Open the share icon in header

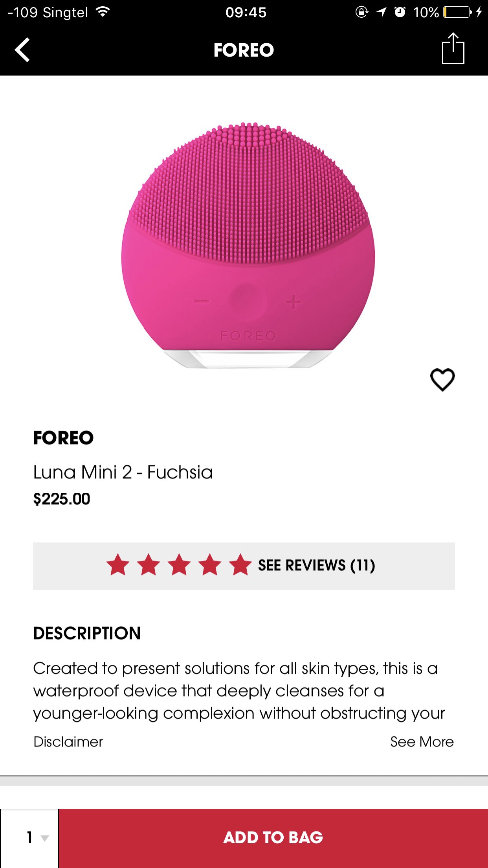pos(453,48)
